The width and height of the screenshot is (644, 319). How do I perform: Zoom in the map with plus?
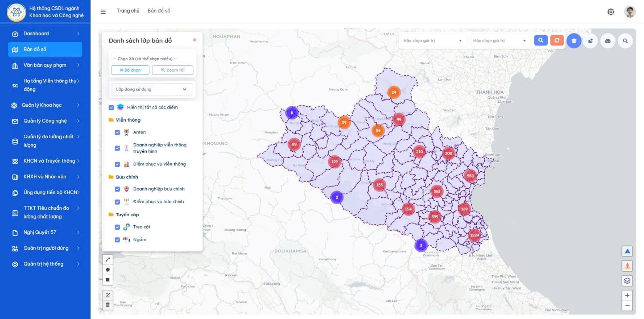[x=627, y=295]
